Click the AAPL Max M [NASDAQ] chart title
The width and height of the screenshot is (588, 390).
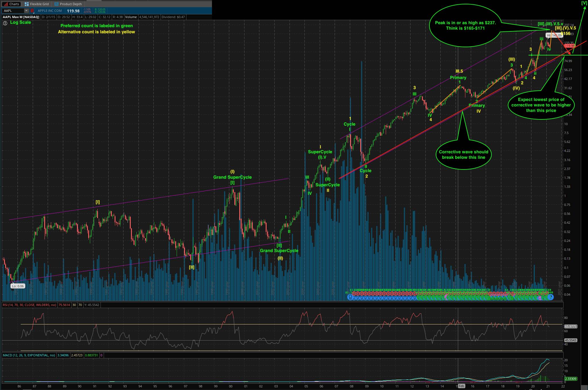coord(21,17)
